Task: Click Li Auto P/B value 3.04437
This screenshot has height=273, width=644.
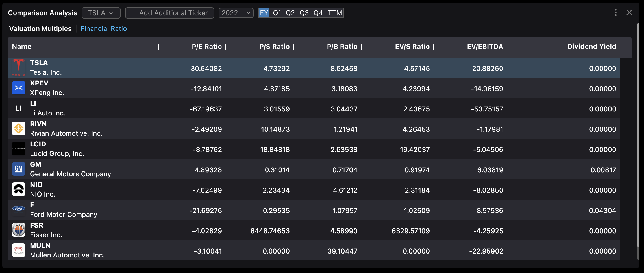Action: point(344,109)
